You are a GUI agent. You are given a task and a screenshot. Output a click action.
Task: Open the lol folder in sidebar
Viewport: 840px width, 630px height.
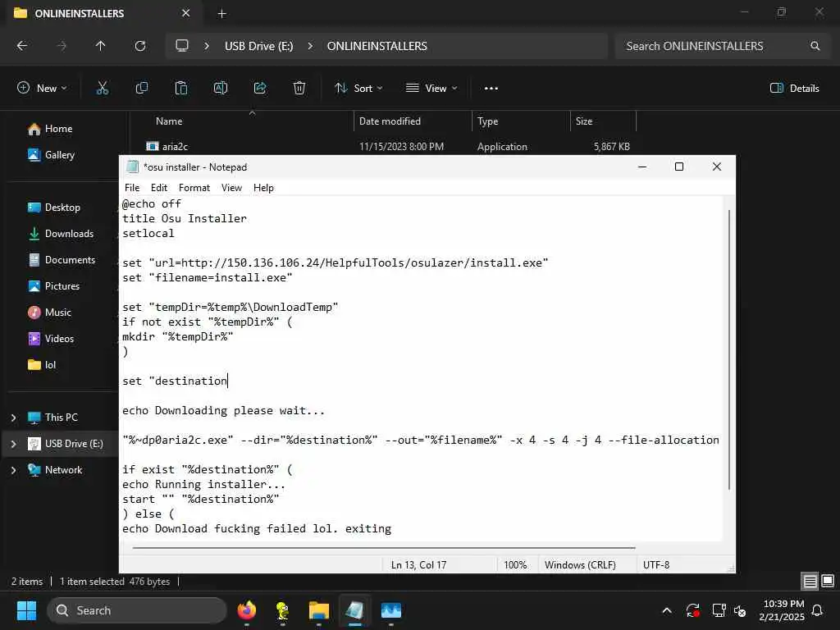(x=50, y=365)
